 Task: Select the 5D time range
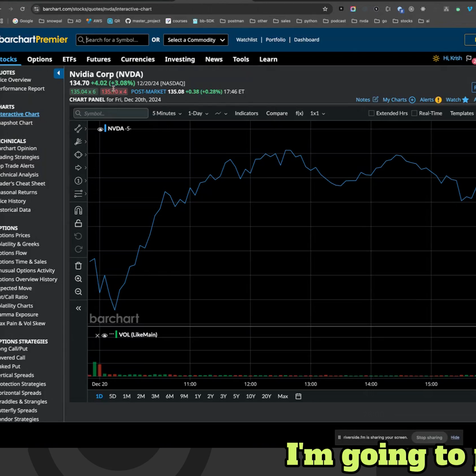(113, 396)
